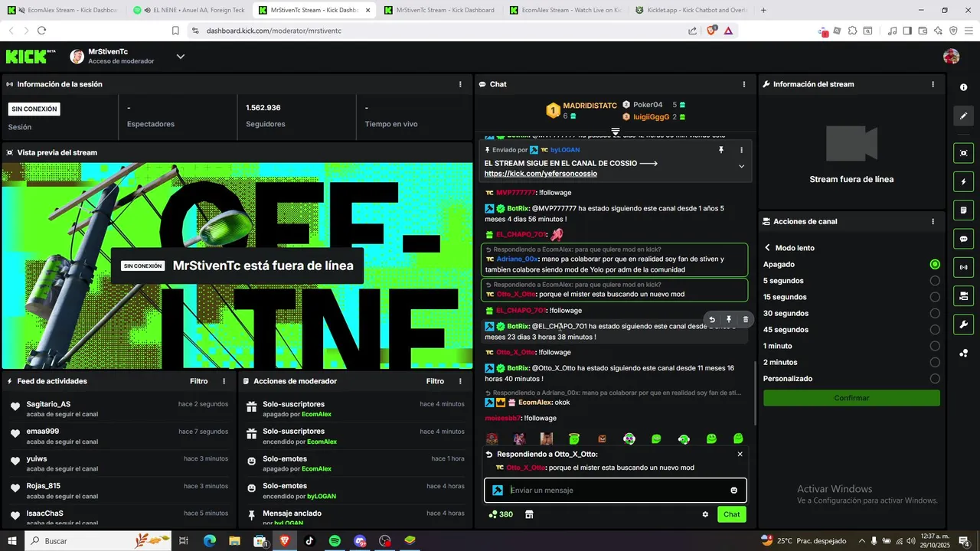Switch to EL NENE Anuel AA tab

pos(188,10)
